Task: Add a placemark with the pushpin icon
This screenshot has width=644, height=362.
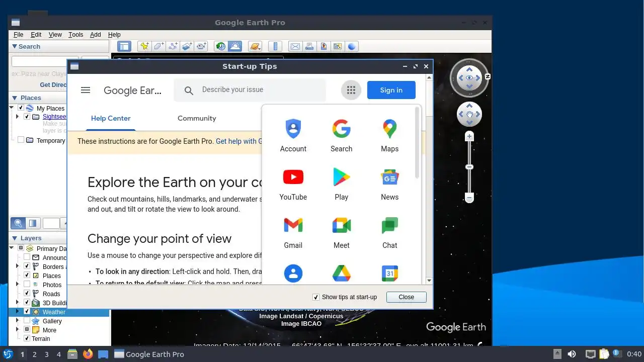Action: (x=145, y=46)
